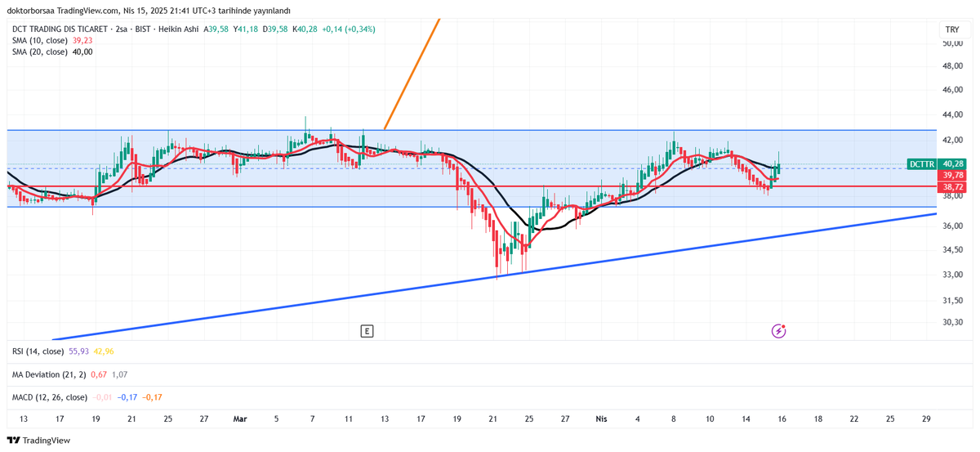This screenshot has height=452, width=980.
Task: Click the DCTTR symbol price tag
Action: (x=922, y=164)
